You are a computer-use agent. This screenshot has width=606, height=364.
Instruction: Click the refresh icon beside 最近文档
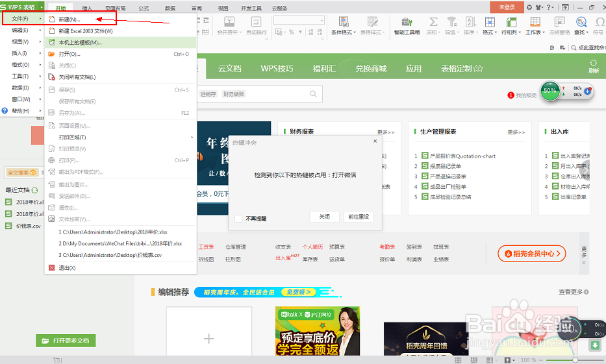[x=35, y=190]
